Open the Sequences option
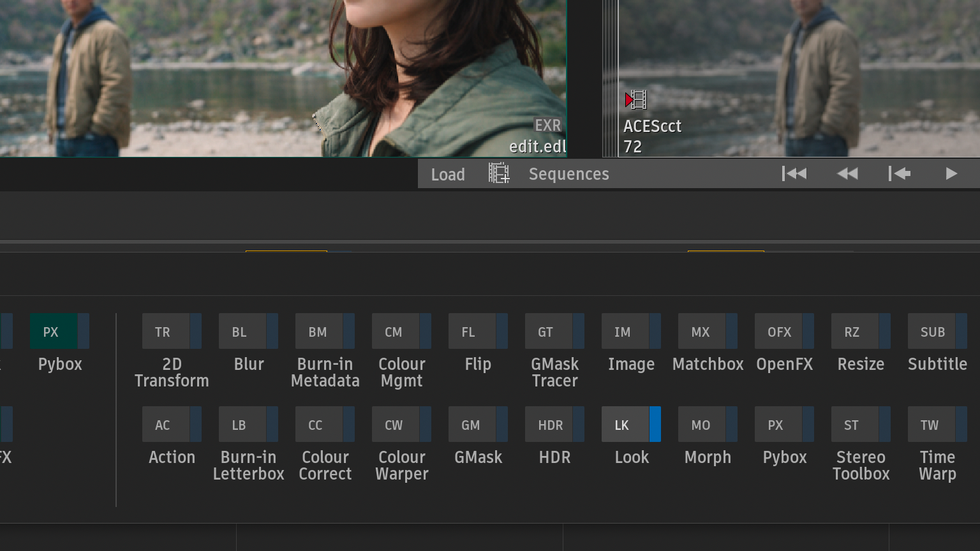 (568, 174)
